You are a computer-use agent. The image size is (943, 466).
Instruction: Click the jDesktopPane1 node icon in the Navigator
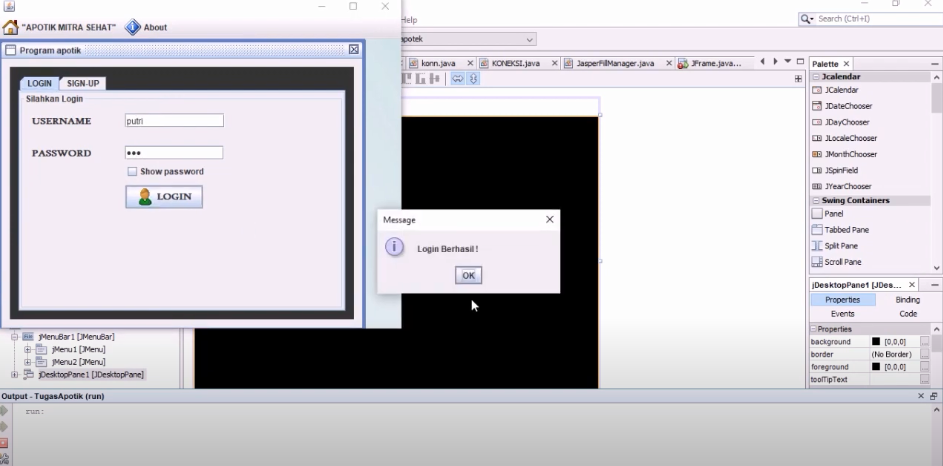28,375
